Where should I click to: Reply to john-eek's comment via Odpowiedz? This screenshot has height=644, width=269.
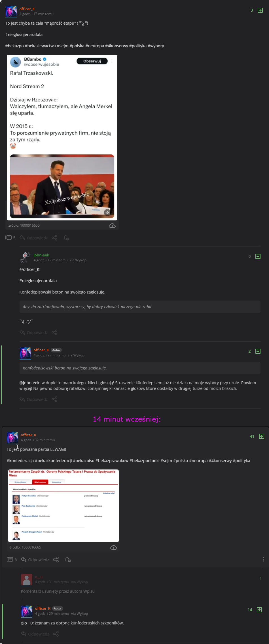point(33,332)
